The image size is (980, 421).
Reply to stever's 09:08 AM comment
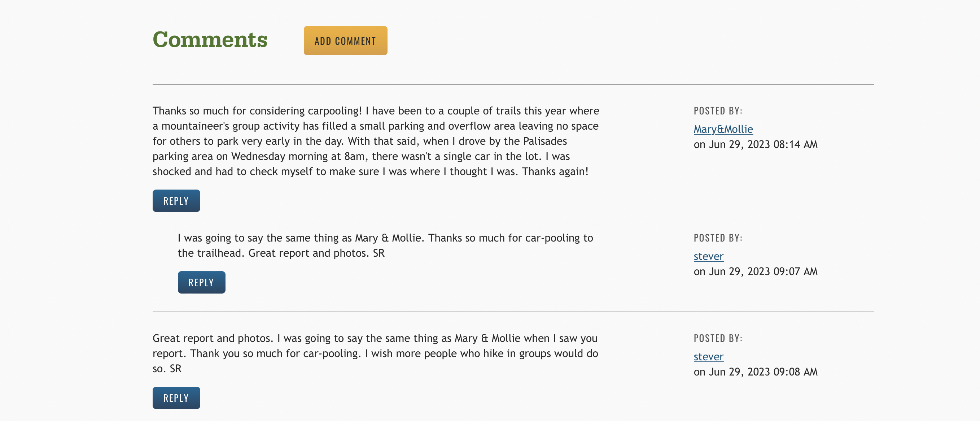tap(176, 398)
